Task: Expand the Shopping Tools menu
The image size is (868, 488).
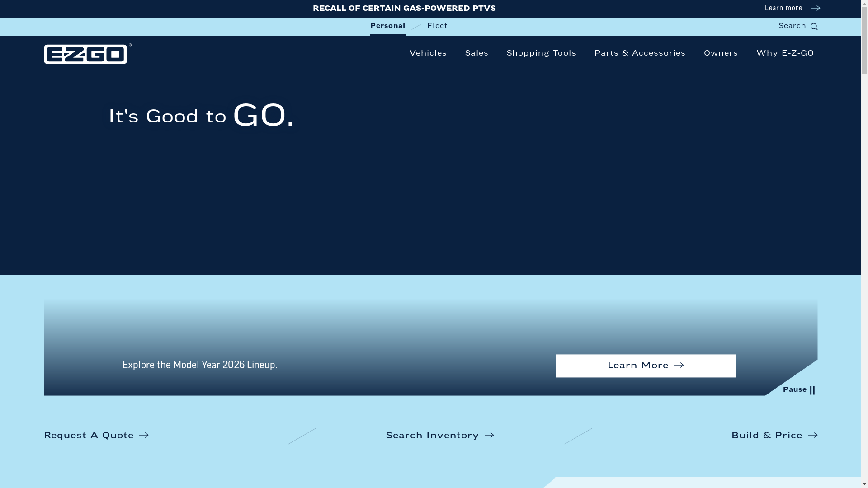Action: 541,53
